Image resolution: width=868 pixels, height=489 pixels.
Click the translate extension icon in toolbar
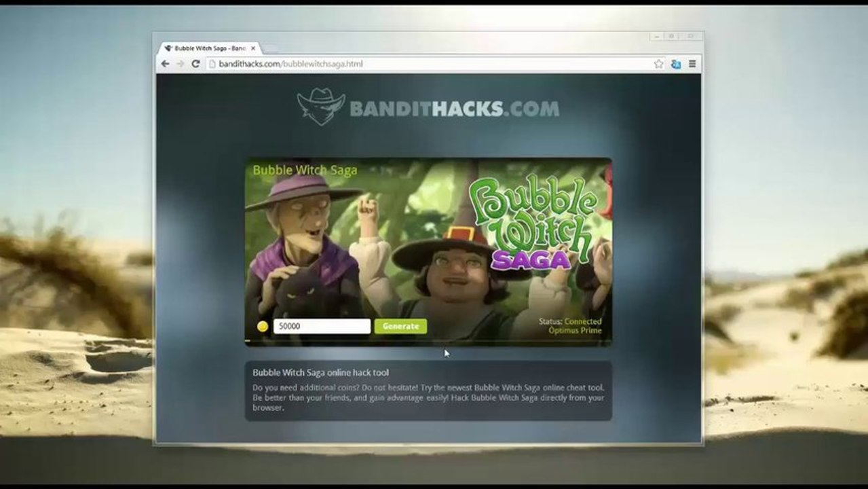tap(675, 64)
